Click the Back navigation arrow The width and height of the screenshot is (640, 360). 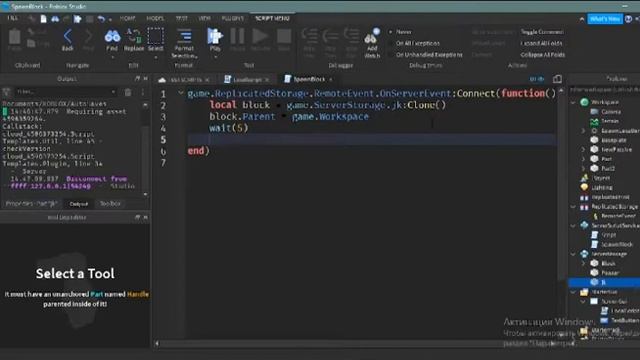point(67,37)
